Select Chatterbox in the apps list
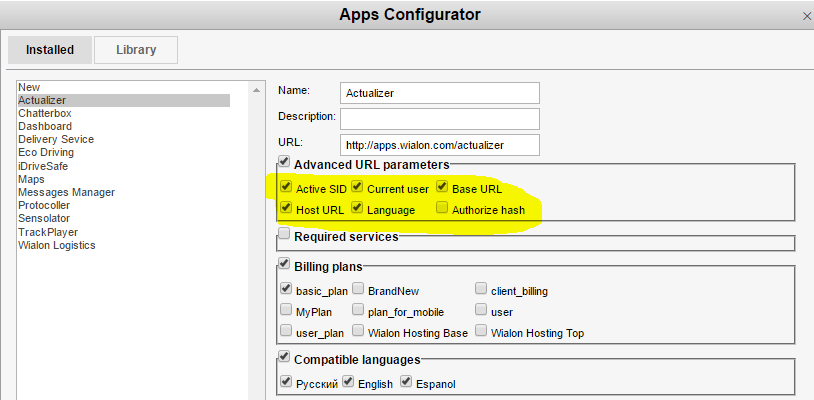The height and width of the screenshot is (400, 814). [45, 114]
